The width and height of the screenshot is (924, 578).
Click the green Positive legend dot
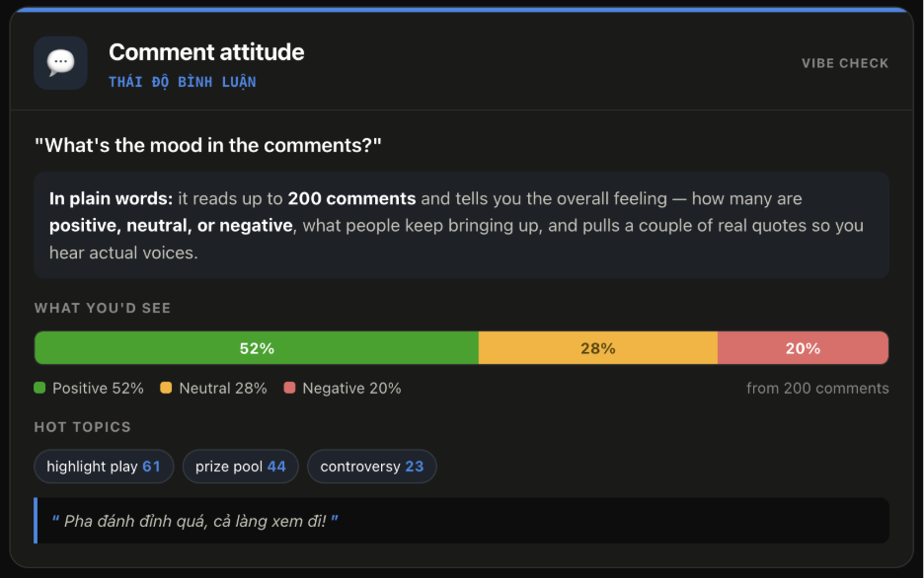pyautogui.click(x=39, y=388)
